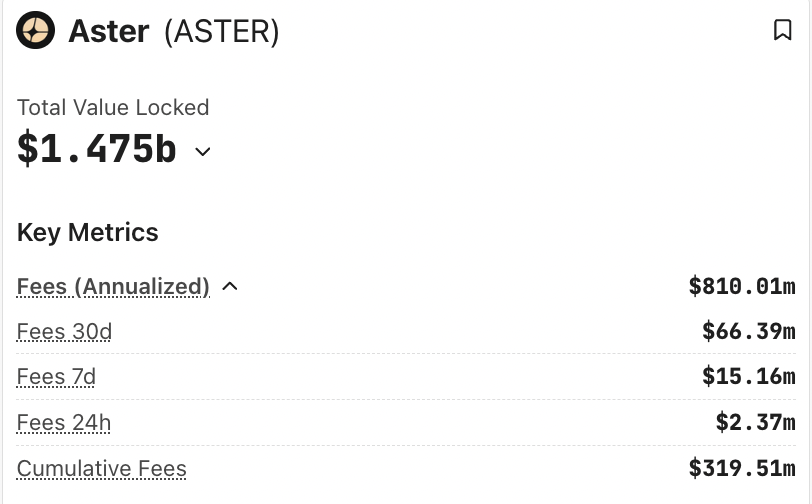
Task: Click the Fees 7d label
Action: point(56,377)
